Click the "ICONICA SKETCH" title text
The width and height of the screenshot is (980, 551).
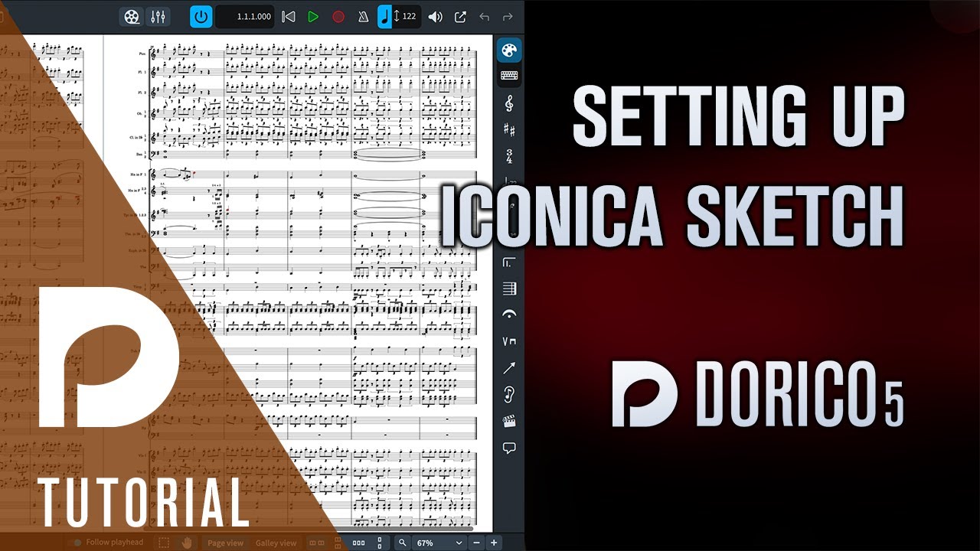[672, 217]
